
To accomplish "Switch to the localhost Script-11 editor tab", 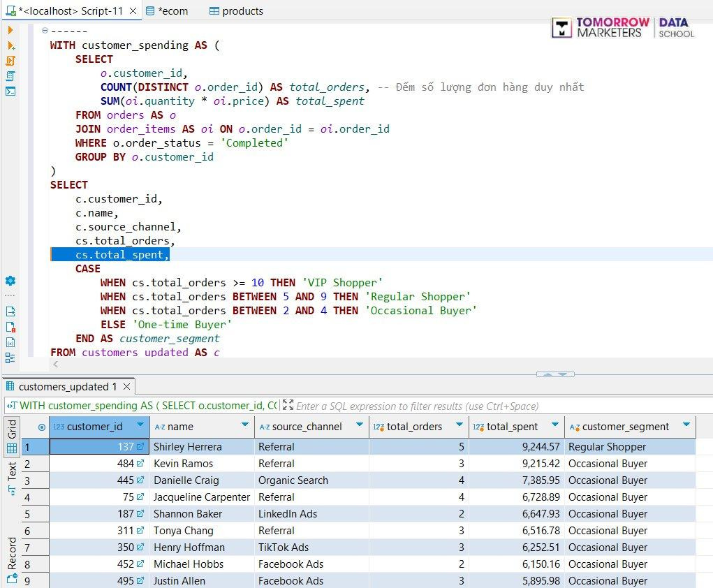I will [71, 11].
